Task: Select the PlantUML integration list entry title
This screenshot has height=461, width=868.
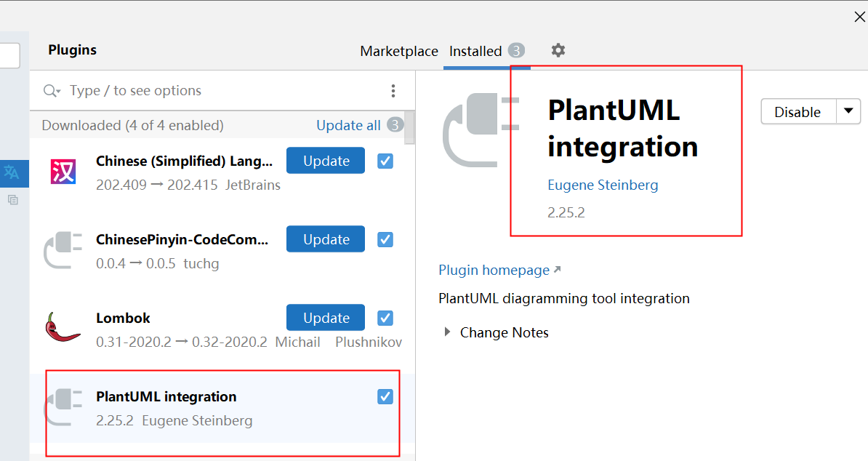Action: 166,397
